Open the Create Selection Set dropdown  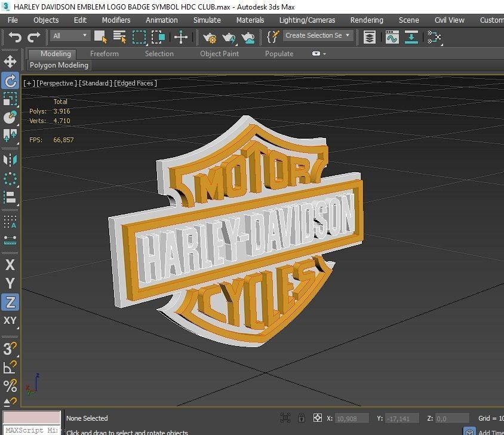[318, 35]
